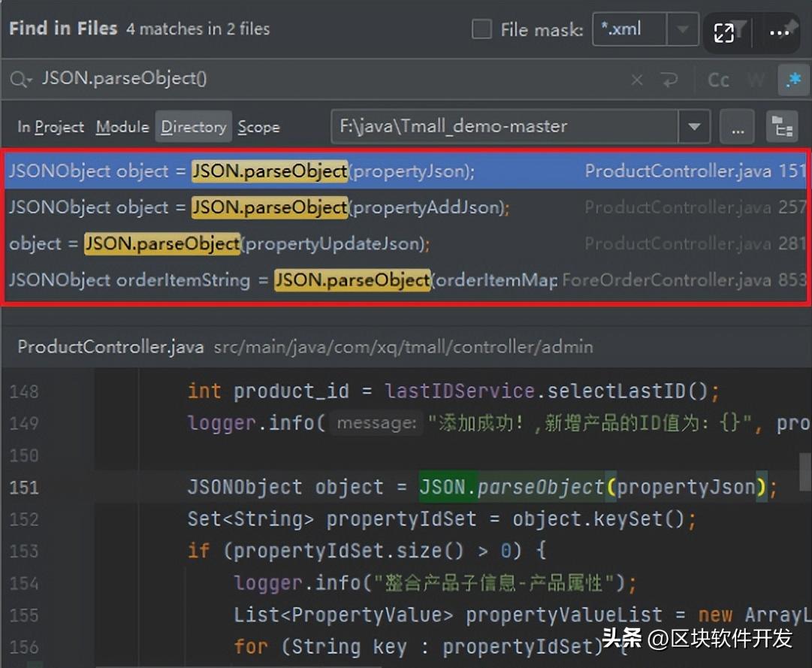
Task: Click the expand fullscreen overlay icon
Action: (724, 32)
